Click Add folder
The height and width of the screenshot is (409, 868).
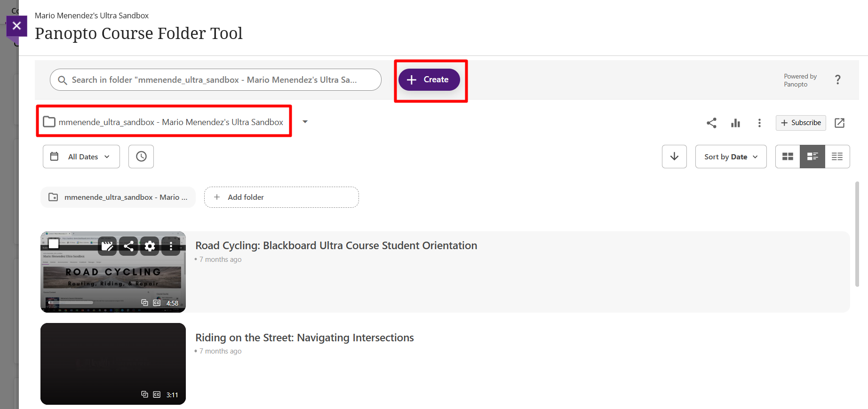click(x=281, y=197)
